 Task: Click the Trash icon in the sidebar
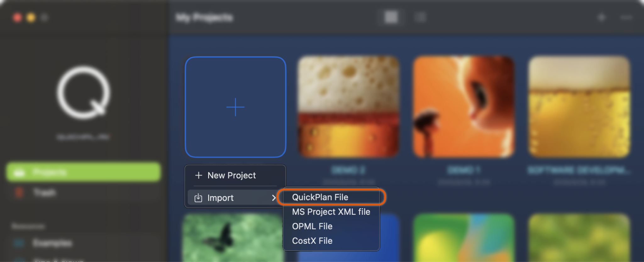[x=19, y=192]
